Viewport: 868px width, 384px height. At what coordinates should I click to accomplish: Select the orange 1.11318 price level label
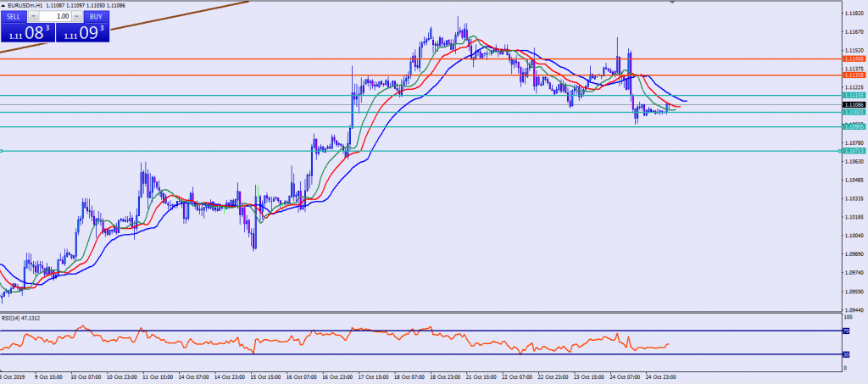854,75
